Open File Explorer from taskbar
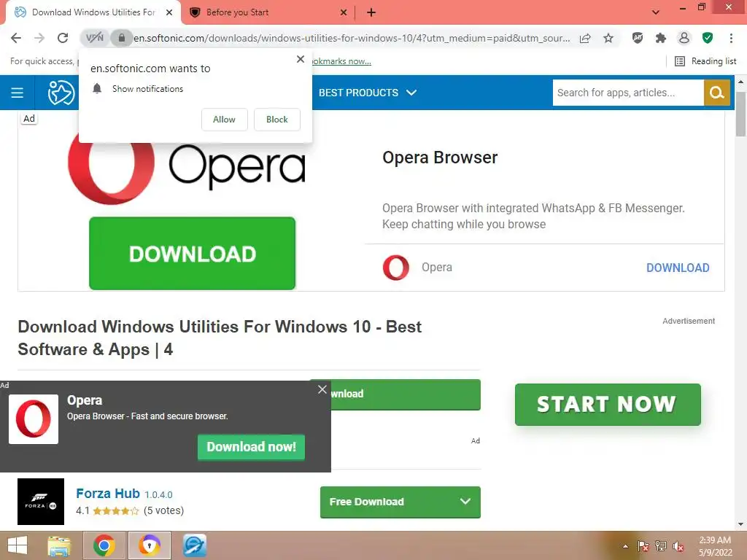The image size is (747, 560). tap(59, 545)
